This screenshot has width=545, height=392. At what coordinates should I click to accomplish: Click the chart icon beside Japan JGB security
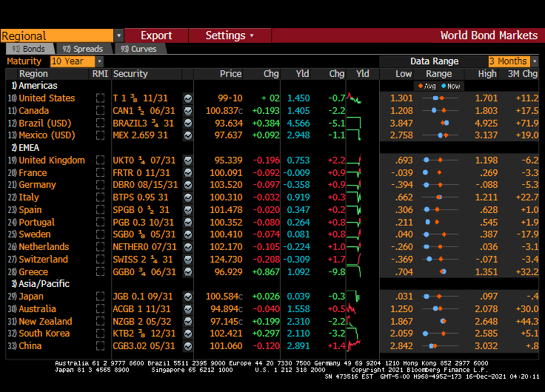pyautogui.click(x=188, y=297)
